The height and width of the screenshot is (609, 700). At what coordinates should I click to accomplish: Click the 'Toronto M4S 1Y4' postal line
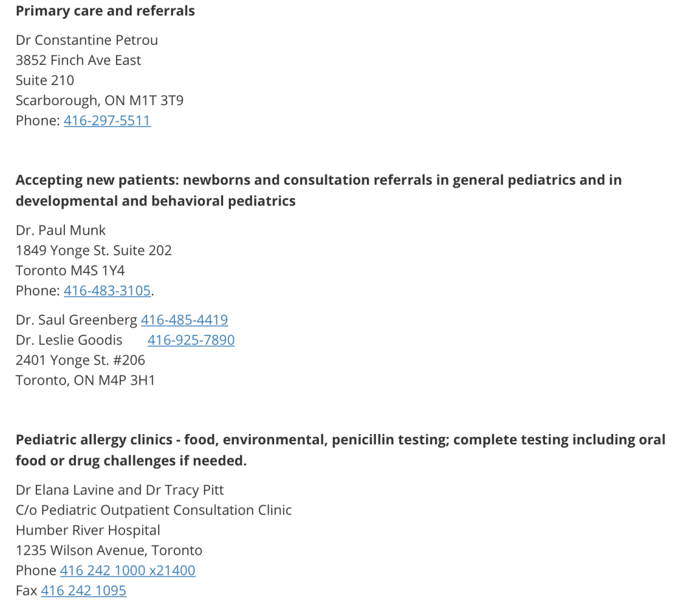tap(70, 270)
